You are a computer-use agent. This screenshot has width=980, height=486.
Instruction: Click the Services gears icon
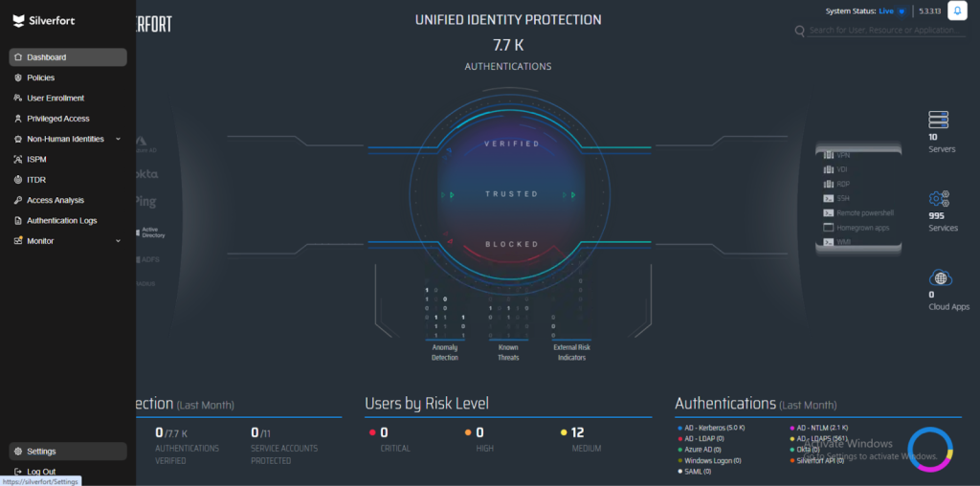[x=939, y=199]
